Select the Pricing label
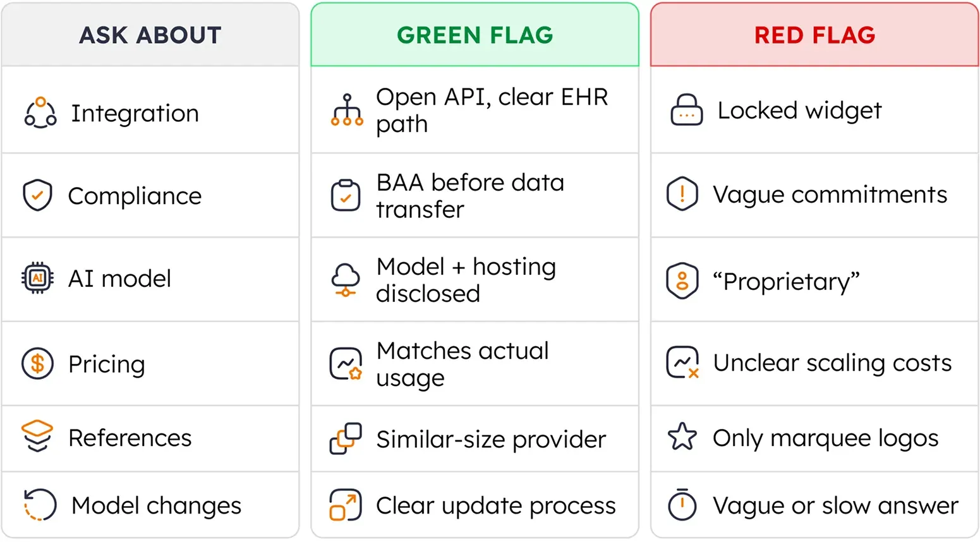Viewport: 980px width, 542px height. (107, 364)
